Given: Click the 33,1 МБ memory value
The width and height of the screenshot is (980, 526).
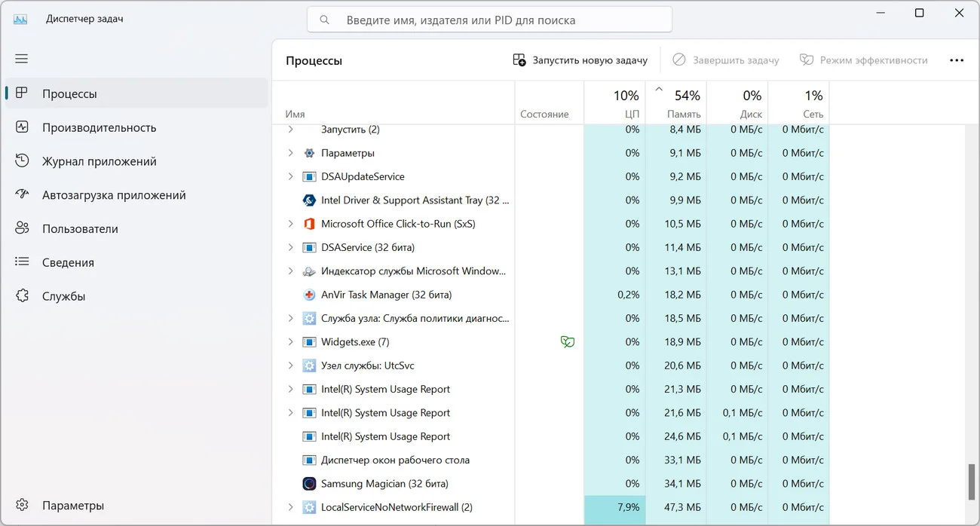Looking at the screenshot, I should coord(684,460).
